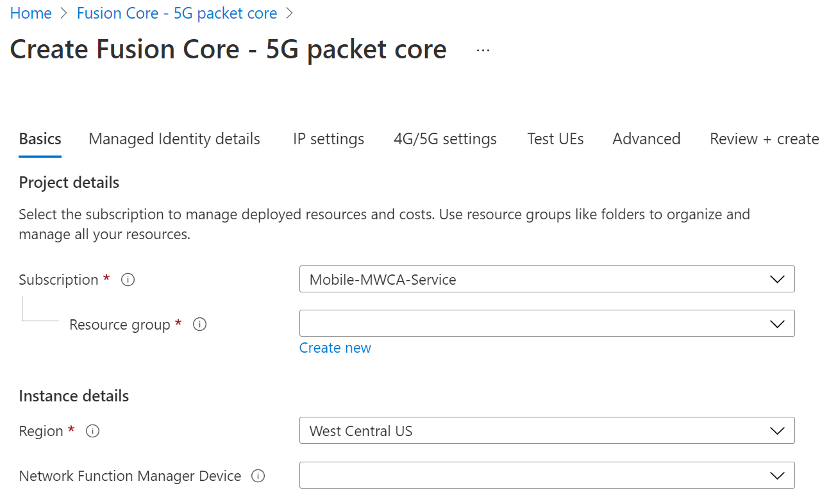
Task: Click Fusion Core - 5G packet core breadcrumb
Action: 177,13
